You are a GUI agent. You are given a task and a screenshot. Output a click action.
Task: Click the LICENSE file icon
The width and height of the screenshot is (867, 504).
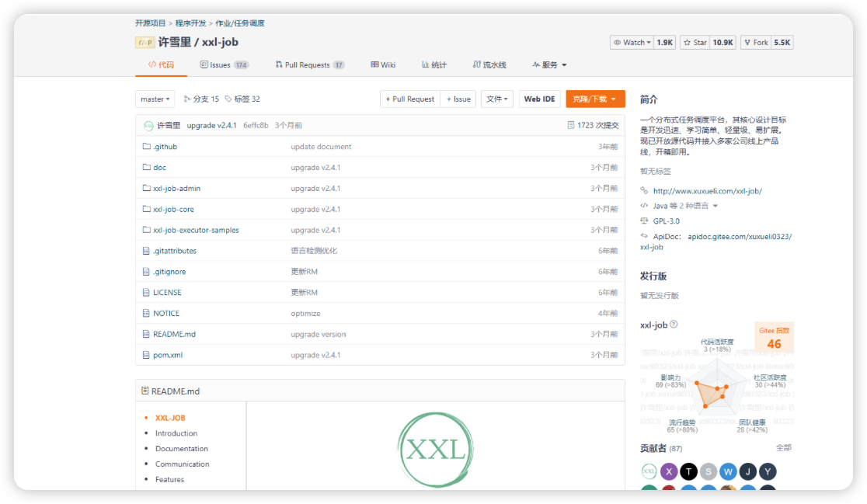click(146, 292)
